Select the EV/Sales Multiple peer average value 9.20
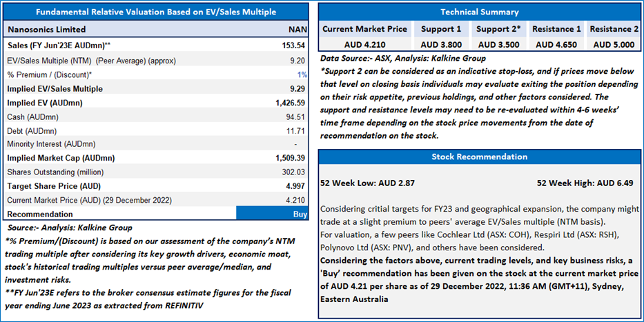Viewport: 644px width, 322px height. tap(297, 61)
